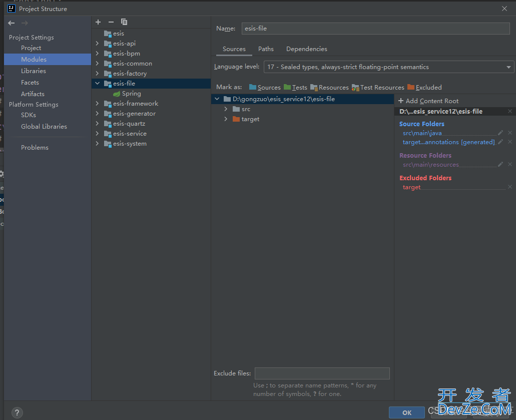Click the Exclude files input field

coord(322,373)
